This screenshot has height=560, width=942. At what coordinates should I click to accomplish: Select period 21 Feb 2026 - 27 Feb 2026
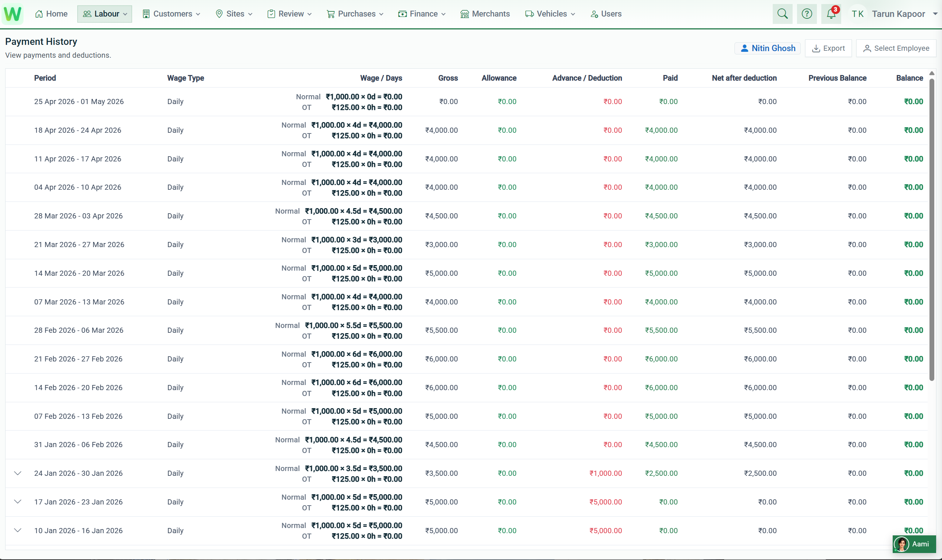(78, 359)
